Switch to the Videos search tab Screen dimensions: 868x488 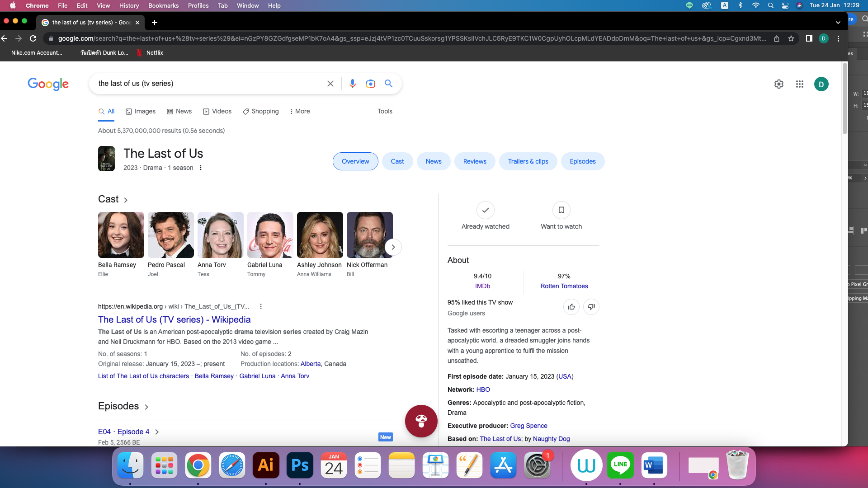tap(217, 112)
